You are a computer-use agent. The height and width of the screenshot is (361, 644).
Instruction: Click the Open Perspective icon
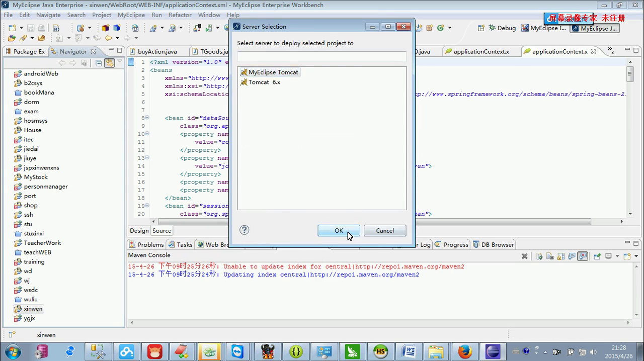[481, 28]
